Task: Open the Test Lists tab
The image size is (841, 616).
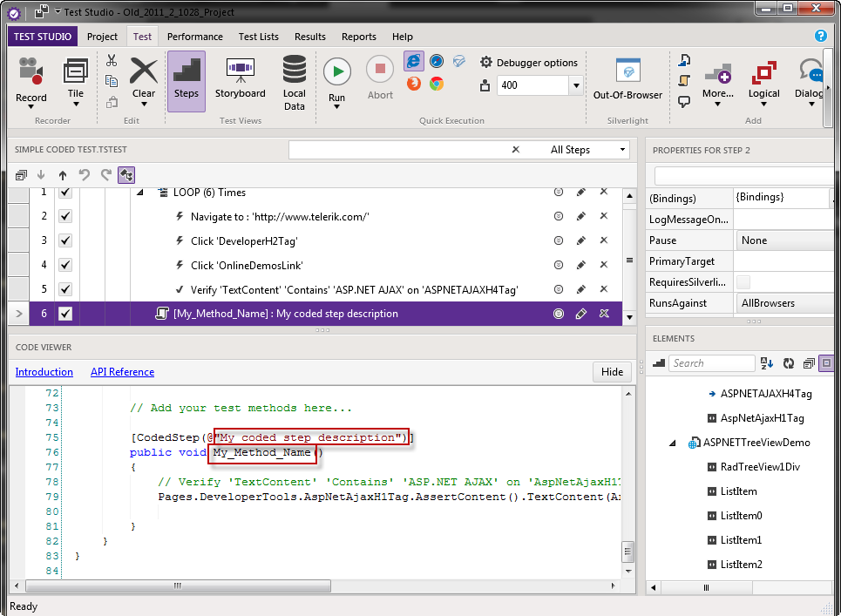Action: [x=259, y=37]
